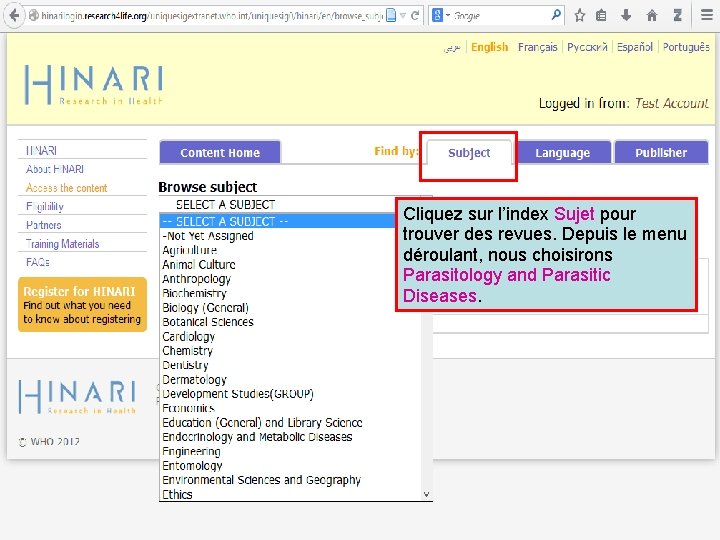
Task: Click the footer HINARI logo
Action: click(x=77, y=397)
